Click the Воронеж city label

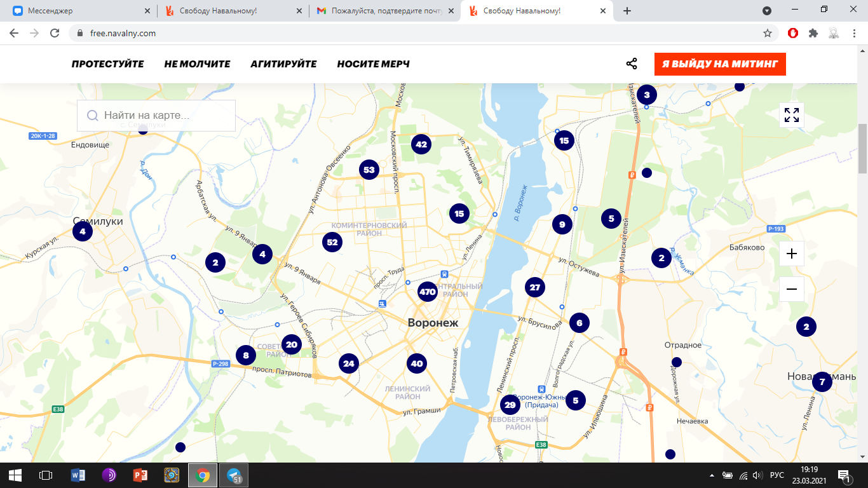[x=433, y=323]
